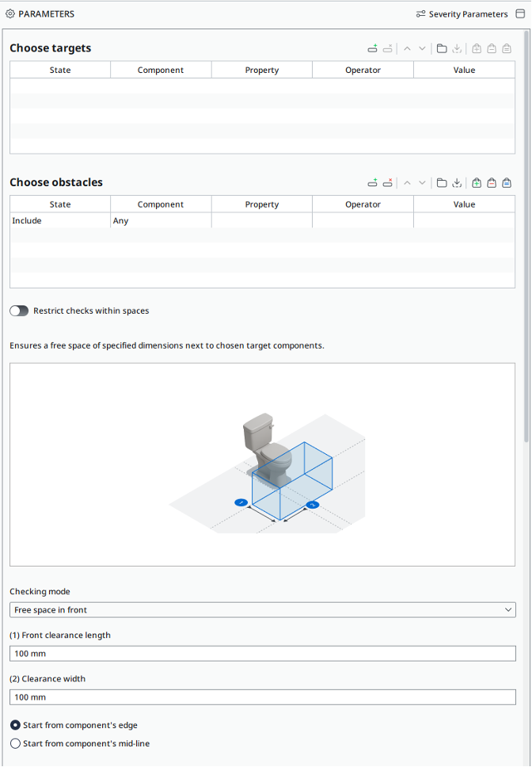Click the Clearance width input field
The height and width of the screenshot is (767, 532).
point(262,697)
